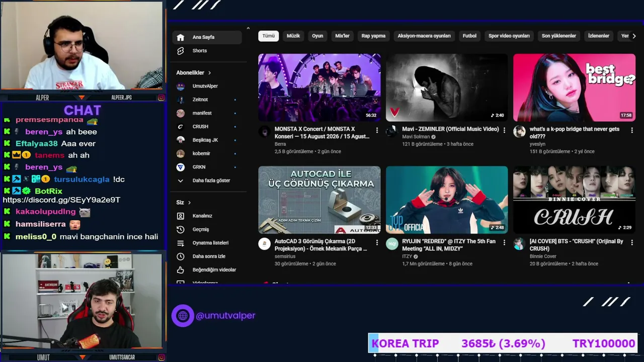The height and width of the screenshot is (362, 644).
Task: Click chat username hamsiliserra
Action: tap(40, 224)
